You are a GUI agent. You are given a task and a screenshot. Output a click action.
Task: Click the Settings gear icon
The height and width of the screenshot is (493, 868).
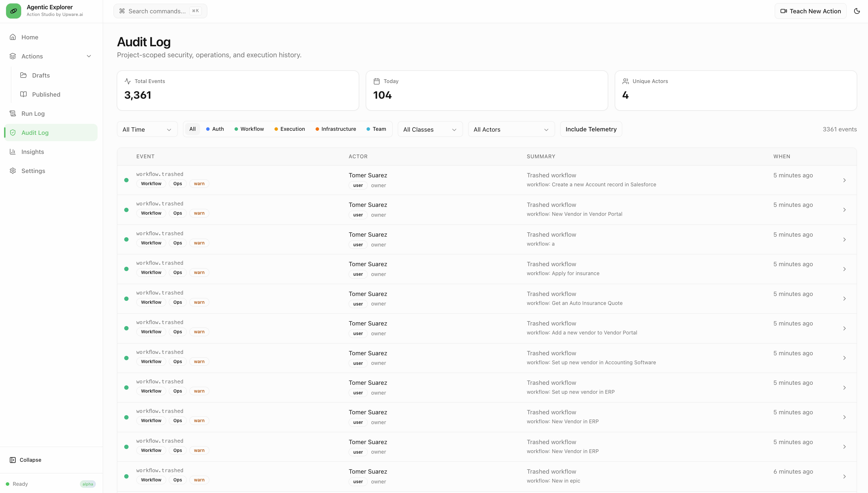[13, 171]
